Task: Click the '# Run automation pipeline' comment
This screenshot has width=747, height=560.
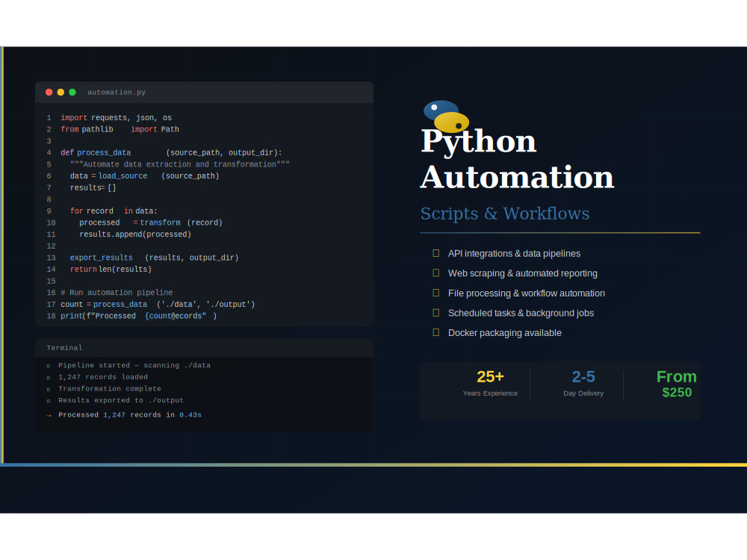Action: click(117, 293)
